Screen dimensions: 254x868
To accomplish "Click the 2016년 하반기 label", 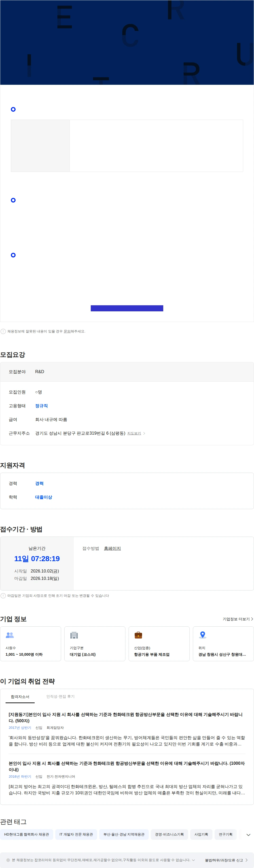I will coord(20,776).
